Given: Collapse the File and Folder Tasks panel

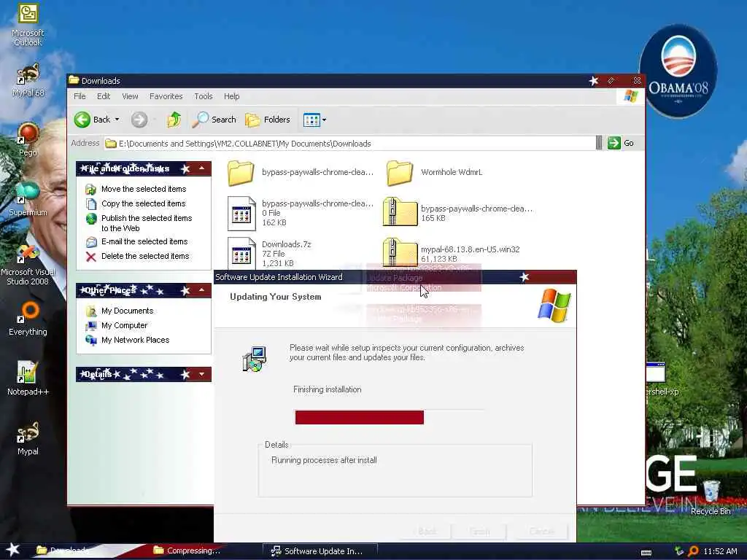Looking at the screenshot, I should [x=201, y=168].
